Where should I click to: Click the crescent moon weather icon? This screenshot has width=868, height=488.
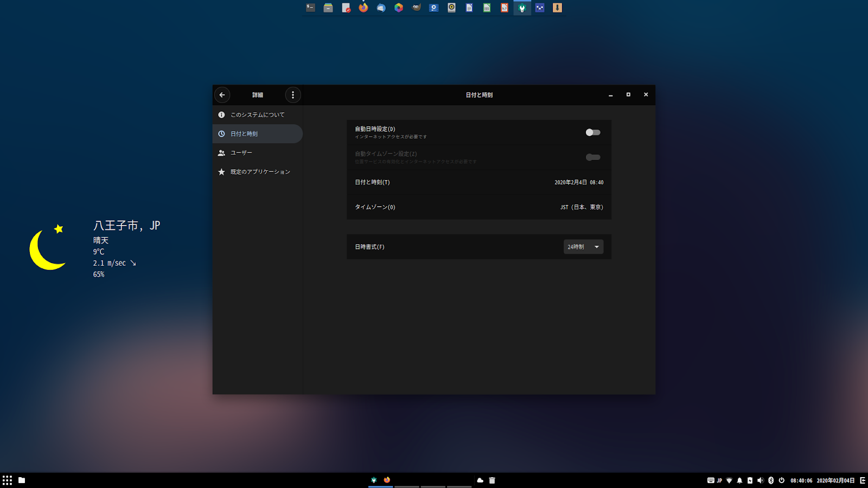click(48, 247)
